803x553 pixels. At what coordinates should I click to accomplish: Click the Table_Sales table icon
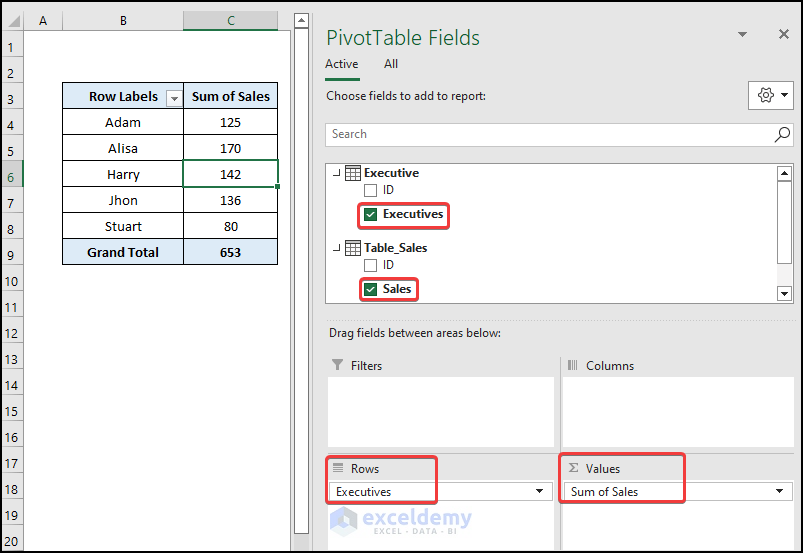tap(353, 248)
